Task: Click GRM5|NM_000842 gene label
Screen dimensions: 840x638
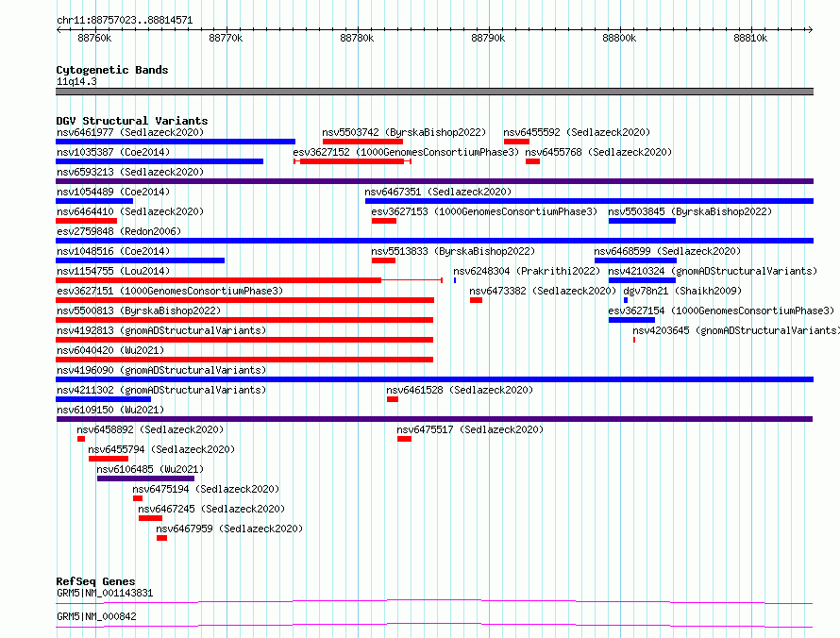Action: (x=96, y=616)
